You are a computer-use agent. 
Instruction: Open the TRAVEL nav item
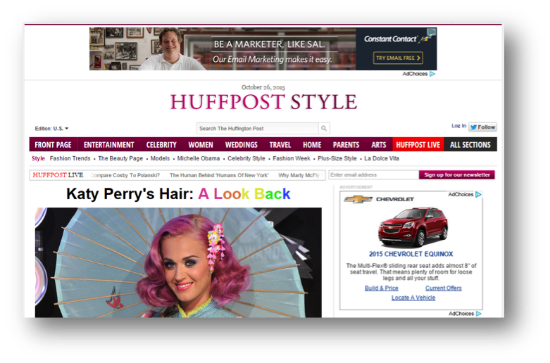280,145
